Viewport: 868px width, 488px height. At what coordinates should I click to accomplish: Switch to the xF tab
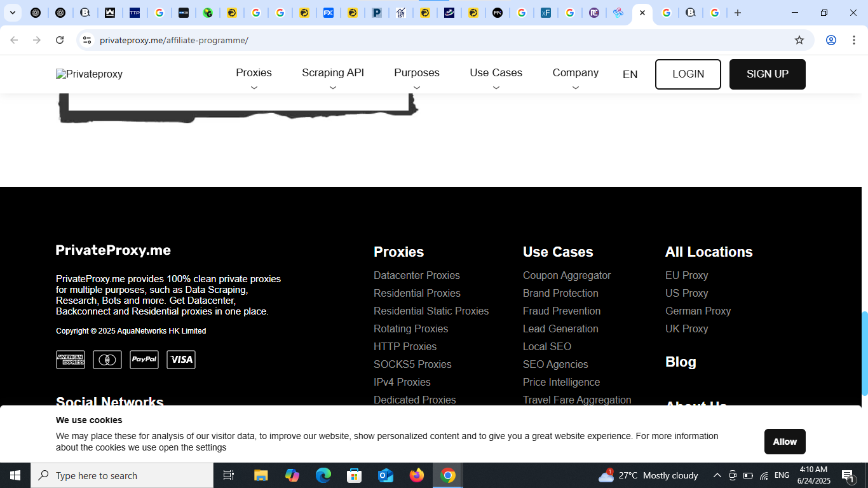pos(546,13)
